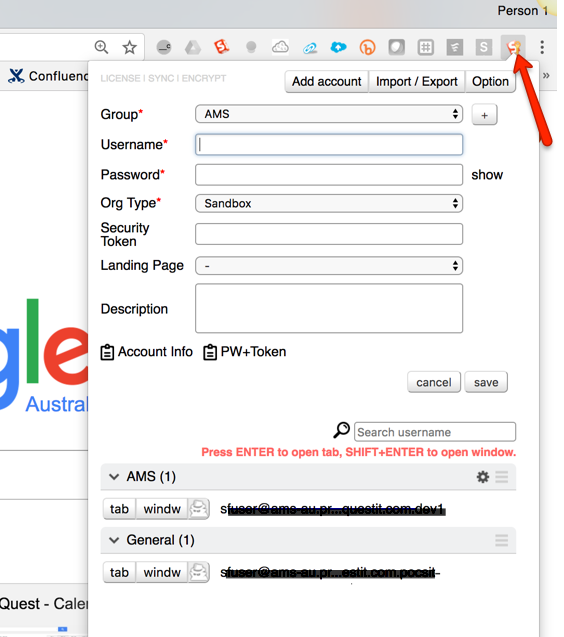The width and height of the screenshot is (564, 637).
Task: Open the zoom magnifier icon in address bar
Action: tap(101, 47)
